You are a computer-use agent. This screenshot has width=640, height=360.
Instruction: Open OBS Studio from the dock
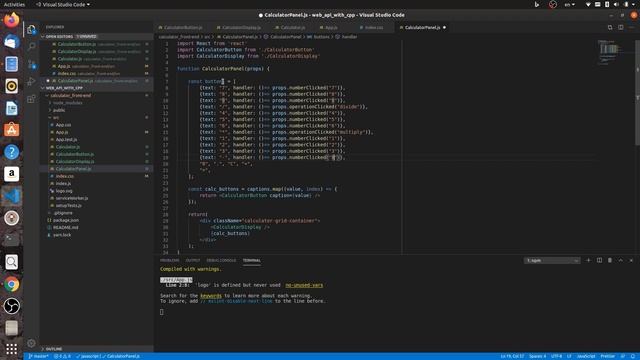pyautogui.click(x=11, y=306)
